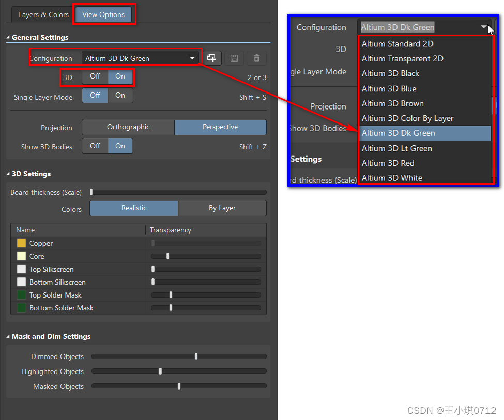This screenshot has width=504, height=420.
Task: Click the Copper transparency slider
Action: click(x=206, y=243)
